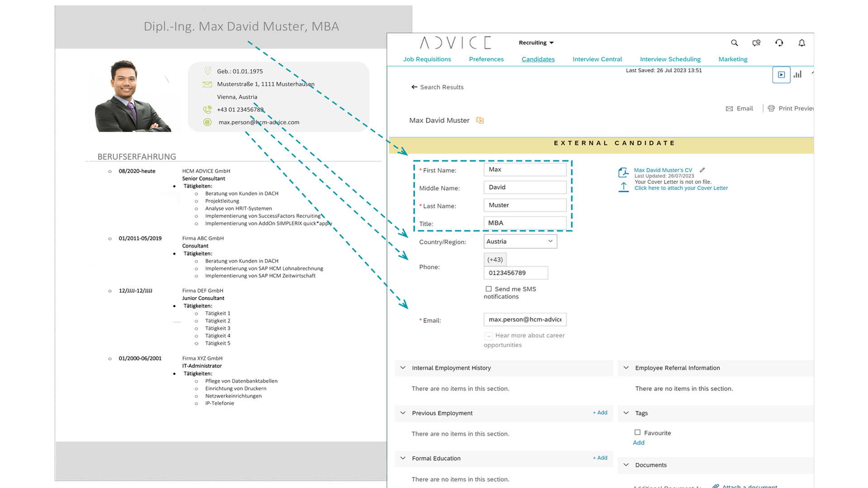Open the Country/Region Austria dropdown

click(520, 241)
